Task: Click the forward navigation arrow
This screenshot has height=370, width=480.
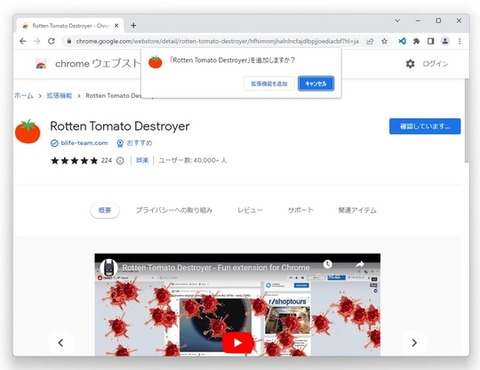Action: [37, 41]
